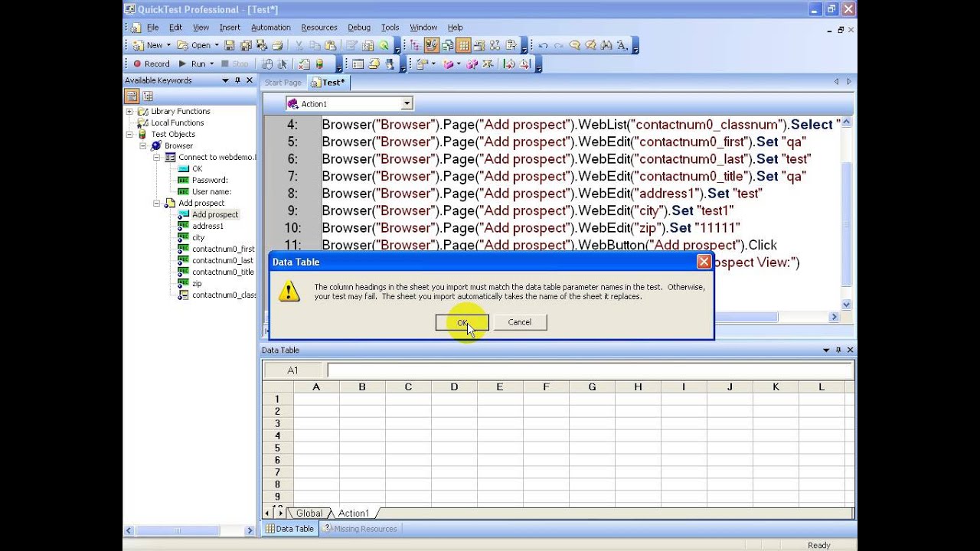
Task: Expand the Library Functions node
Action: click(x=129, y=111)
